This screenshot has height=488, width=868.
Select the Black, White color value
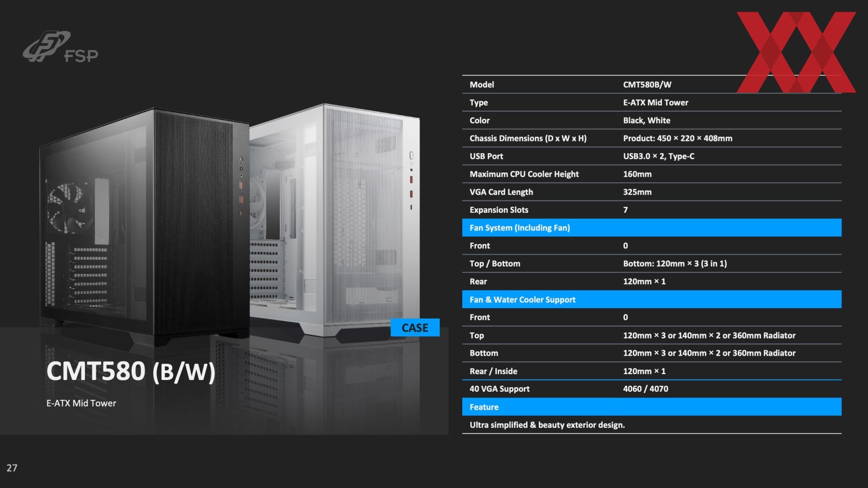(x=646, y=121)
